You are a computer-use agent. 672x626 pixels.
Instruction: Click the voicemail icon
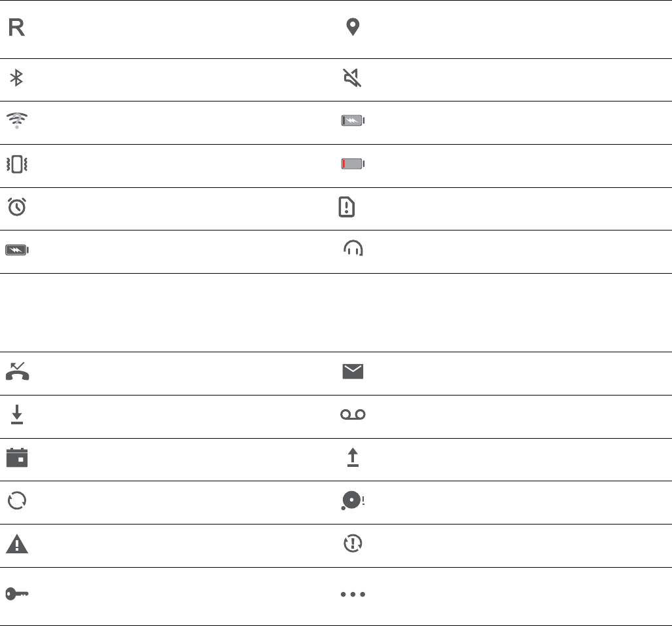(x=353, y=415)
